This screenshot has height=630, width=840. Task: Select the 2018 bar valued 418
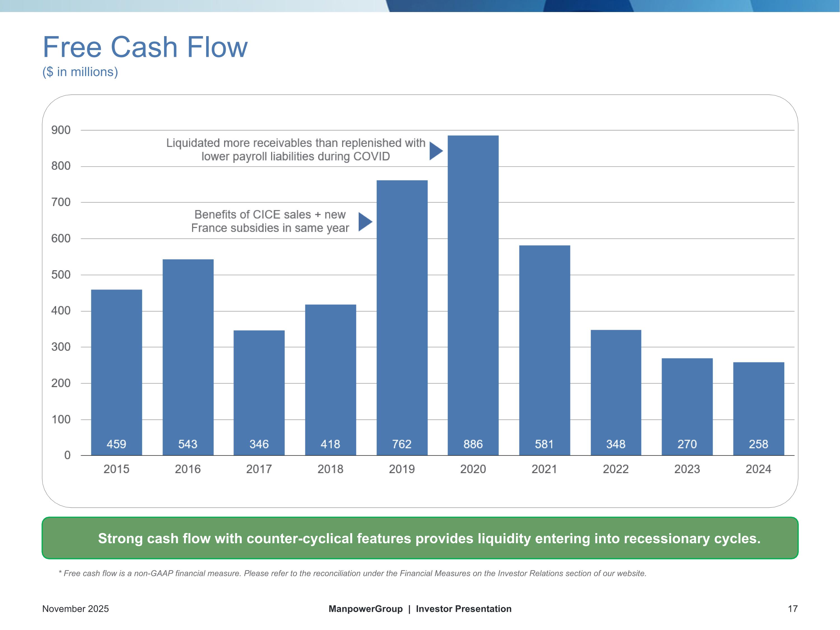point(330,380)
